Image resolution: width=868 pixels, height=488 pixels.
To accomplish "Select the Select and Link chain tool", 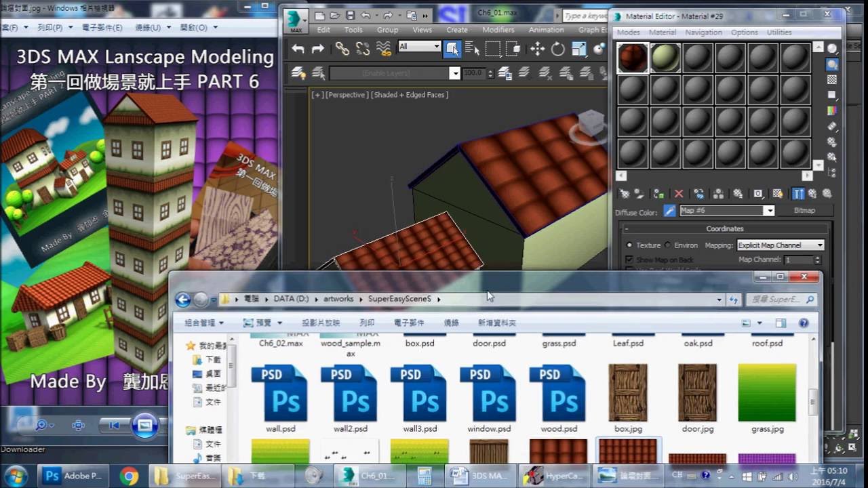I will coord(342,49).
